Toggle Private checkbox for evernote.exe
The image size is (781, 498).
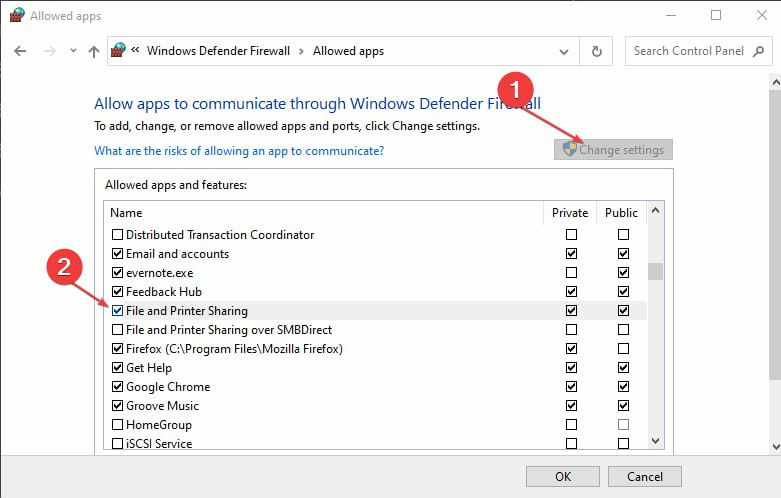click(571, 273)
